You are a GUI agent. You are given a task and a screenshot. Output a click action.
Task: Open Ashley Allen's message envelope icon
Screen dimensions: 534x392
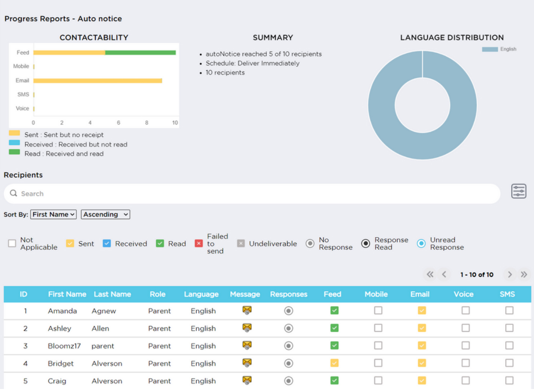click(247, 328)
